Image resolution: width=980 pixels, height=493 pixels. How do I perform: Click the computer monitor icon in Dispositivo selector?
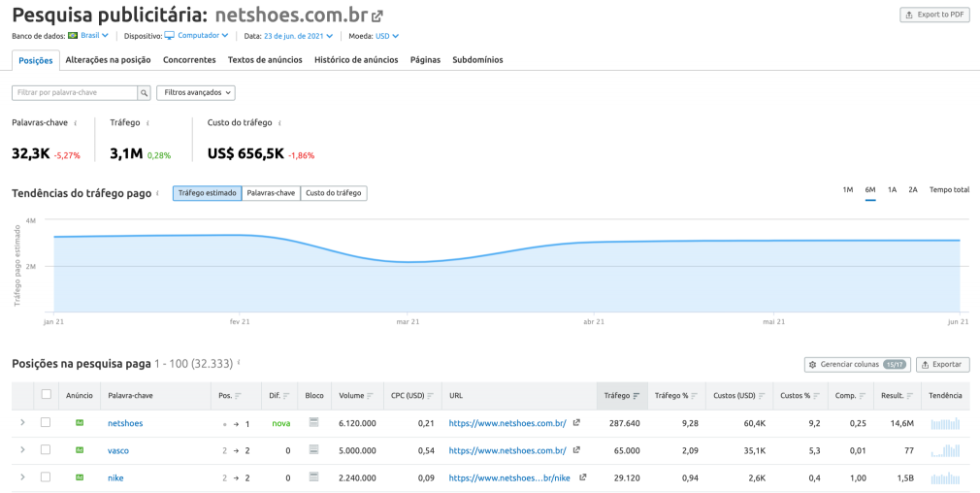[170, 36]
